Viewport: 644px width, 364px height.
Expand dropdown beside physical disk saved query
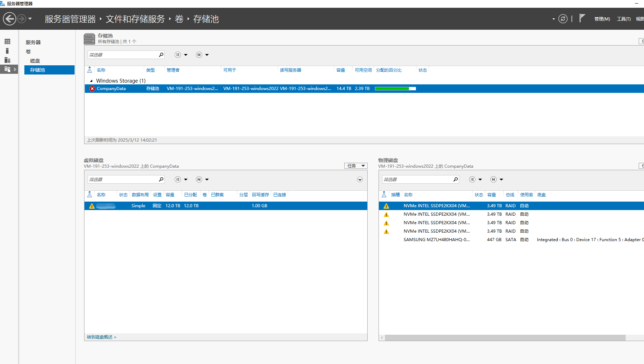pyautogui.click(x=502, y=180)
